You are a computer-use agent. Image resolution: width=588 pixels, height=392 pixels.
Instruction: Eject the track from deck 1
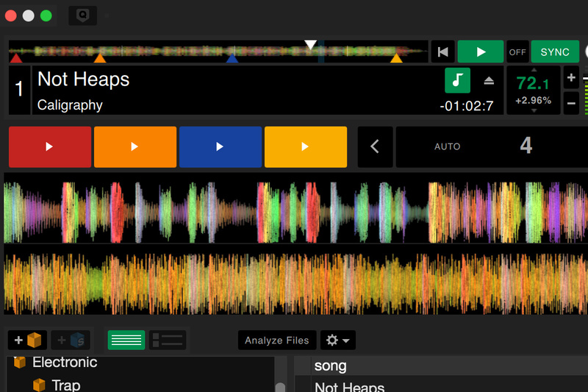(489, 81)
